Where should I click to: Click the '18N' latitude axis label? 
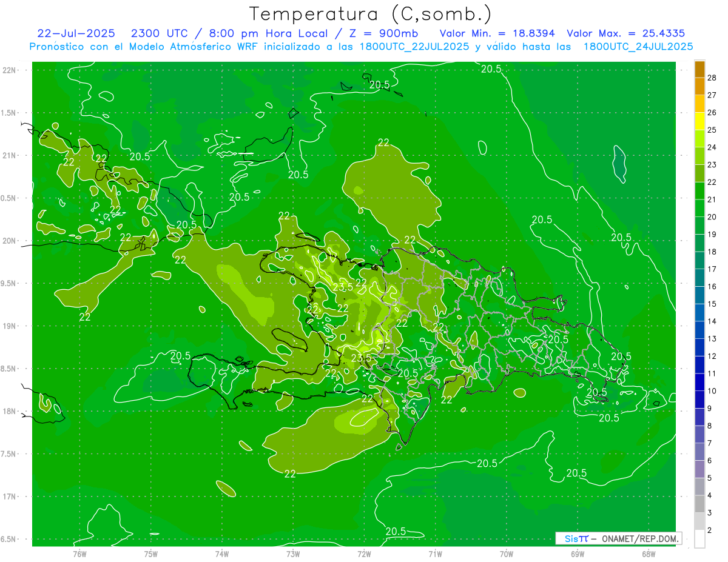10,412
